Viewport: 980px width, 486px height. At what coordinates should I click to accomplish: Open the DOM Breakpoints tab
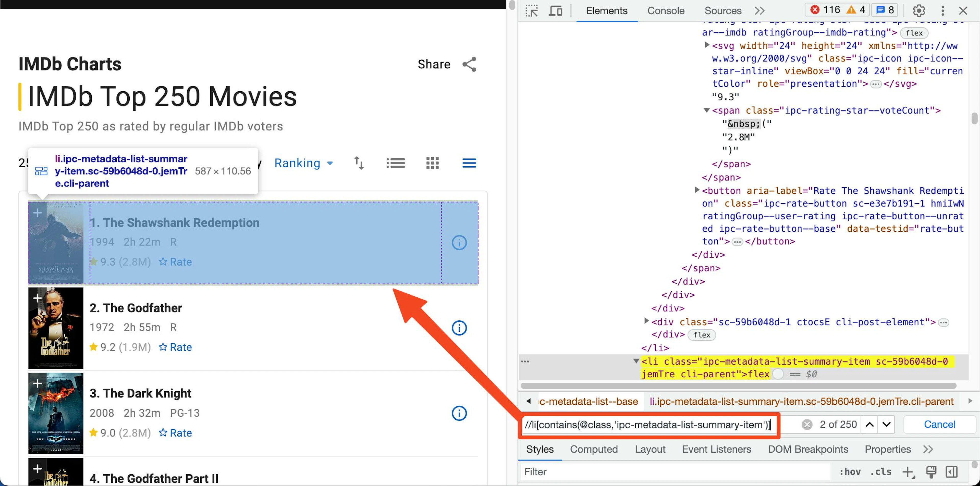(808, 449)
